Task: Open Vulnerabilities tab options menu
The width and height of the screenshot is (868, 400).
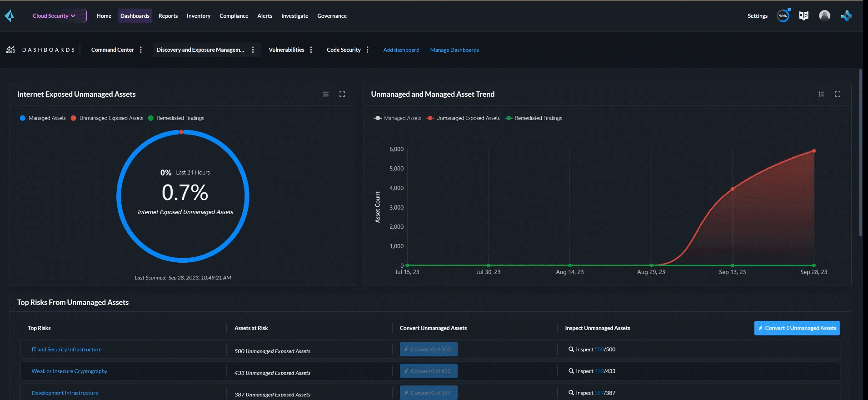Action: (x=311, y=50)
